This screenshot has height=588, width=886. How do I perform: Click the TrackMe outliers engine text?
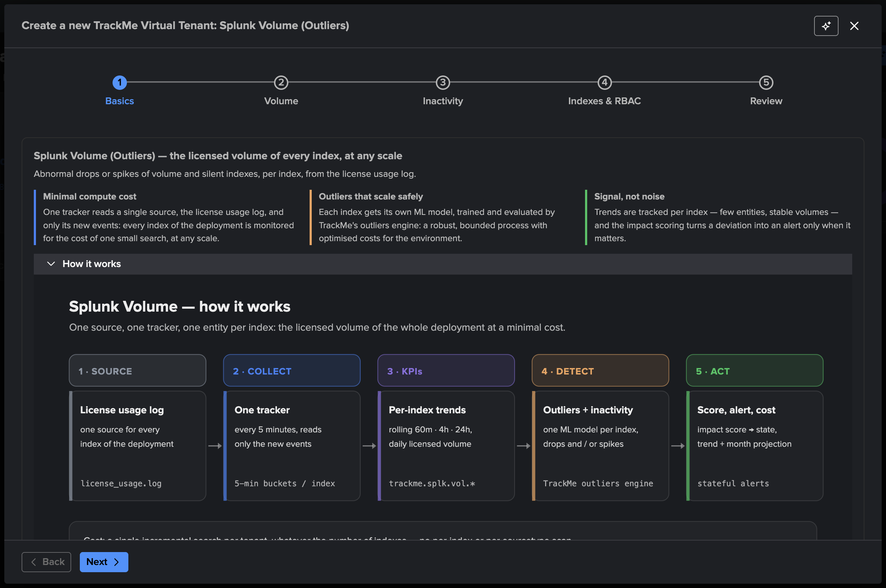tap(598, 483)
